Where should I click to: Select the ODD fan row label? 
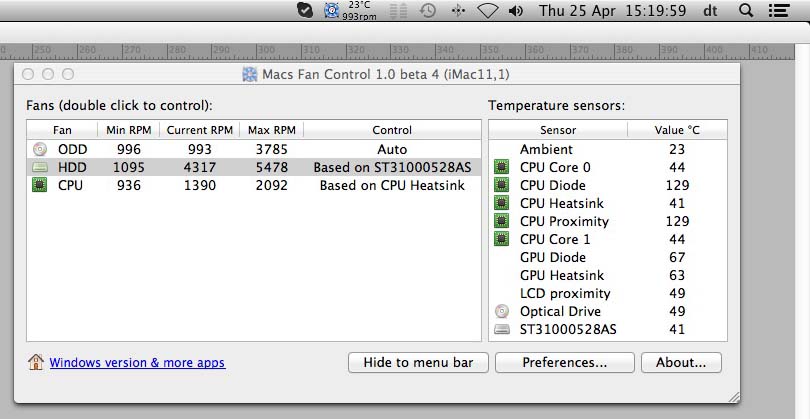[72, 149]
